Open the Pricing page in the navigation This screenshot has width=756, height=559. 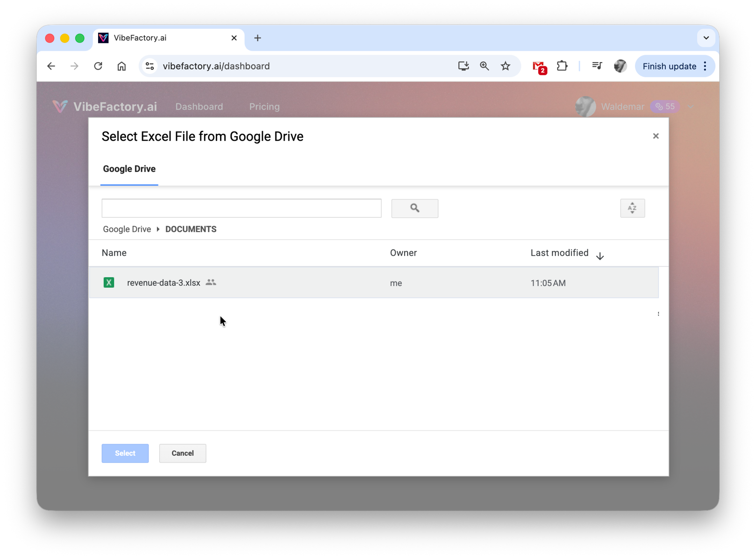[264, 106]
